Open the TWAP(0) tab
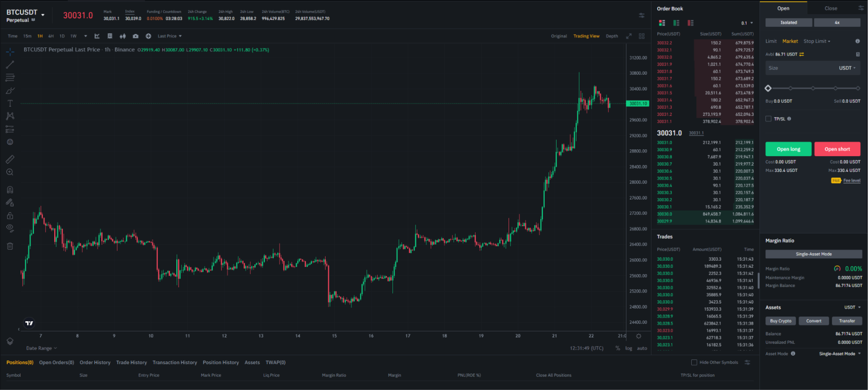Screen dimensions: 868x390 tap(275, 362)
